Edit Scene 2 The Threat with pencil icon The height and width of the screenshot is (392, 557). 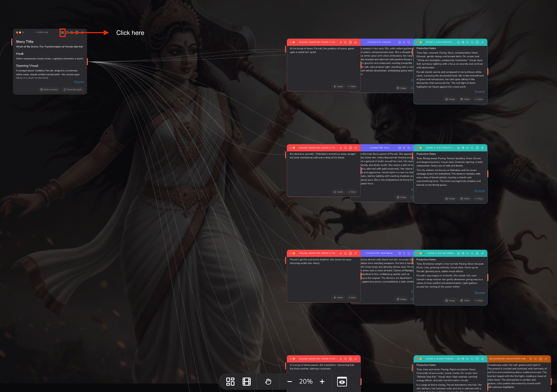tap(482, 148)
